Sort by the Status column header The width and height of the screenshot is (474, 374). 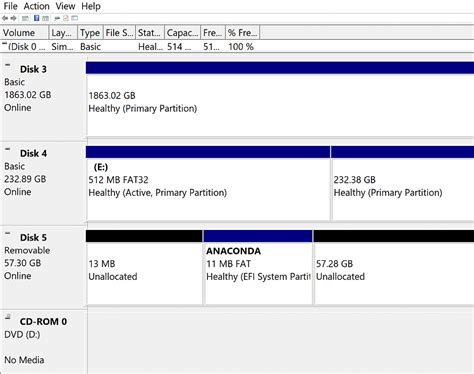click(x=150, y=33)
